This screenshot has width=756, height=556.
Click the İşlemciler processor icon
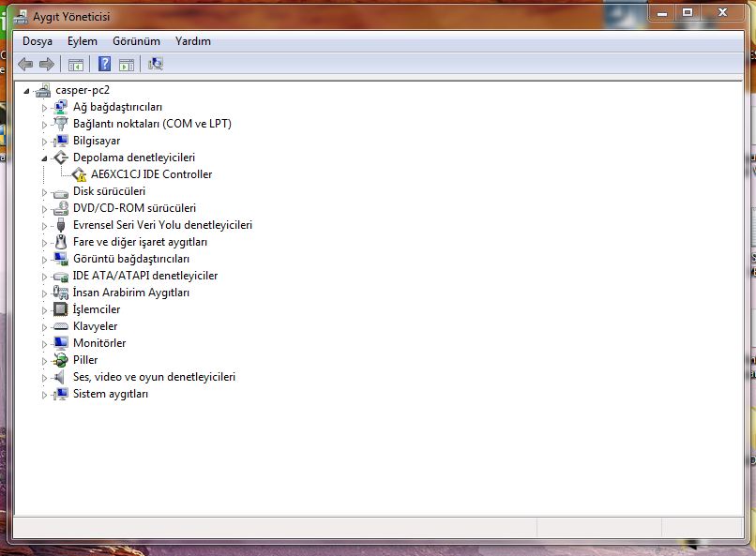(x=61, y=309)
